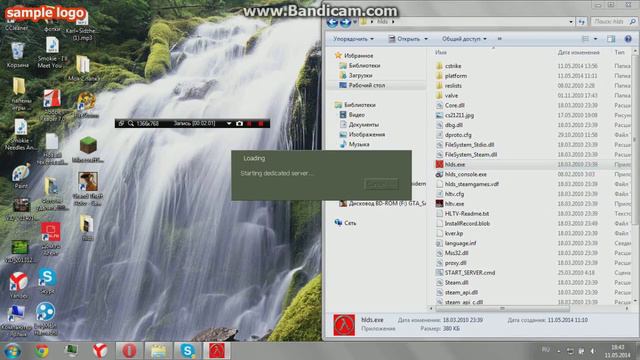640x360 pixels.
Task: Open address bar history dropdown
Action: click(x=571, y=22)
